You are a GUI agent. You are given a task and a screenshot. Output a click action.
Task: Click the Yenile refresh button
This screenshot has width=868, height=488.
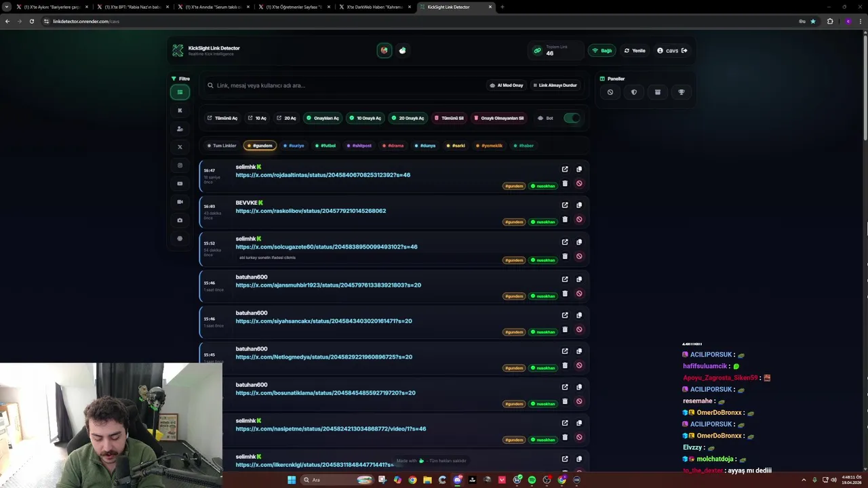(635, 50)
